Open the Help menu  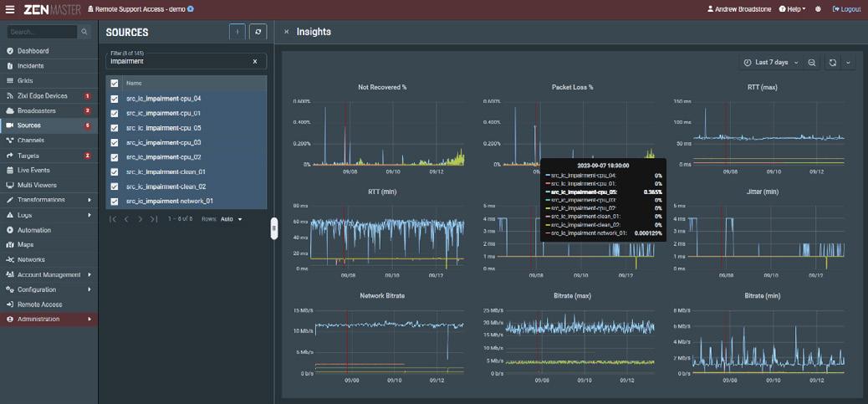(792, 9)
